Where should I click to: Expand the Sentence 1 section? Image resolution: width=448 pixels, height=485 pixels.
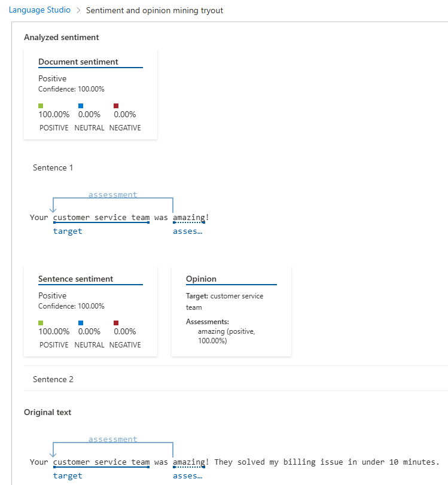[x=53, y=167]
